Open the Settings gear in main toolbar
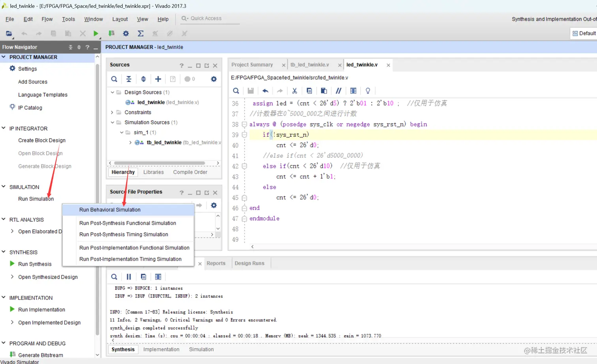The image size is (597, 364). [126, 34]
